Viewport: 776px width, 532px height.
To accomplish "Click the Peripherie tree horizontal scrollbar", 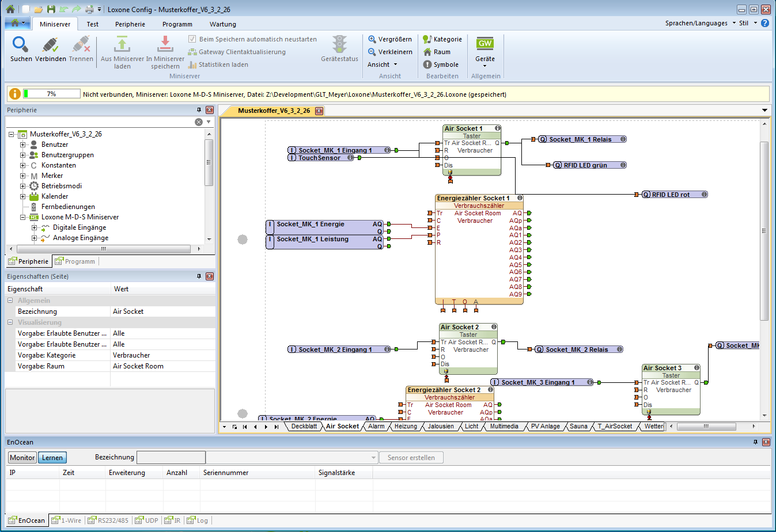I will [x=104, y=249].
